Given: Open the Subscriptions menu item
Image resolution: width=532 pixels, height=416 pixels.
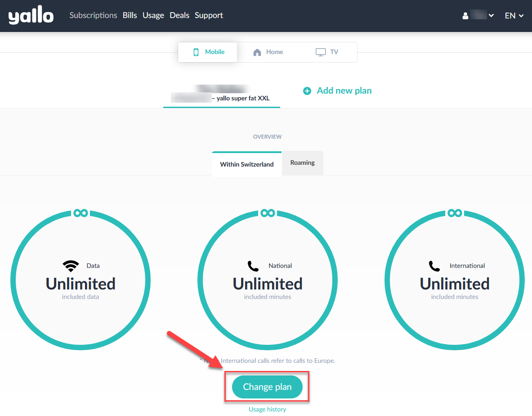Looking at the screenshot, I should (93, 15).
